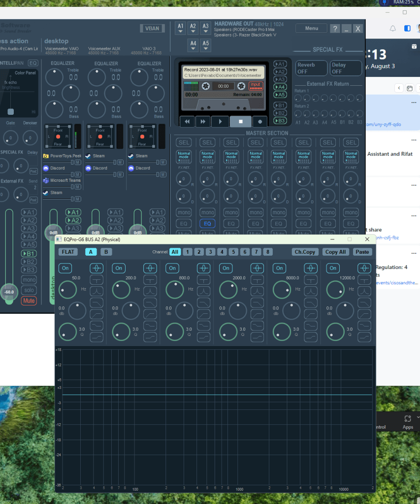Turn off the 50.0 Hz band On button
Image resolution: width=420 pixels, height=504 pixels.
coord(65,268)
